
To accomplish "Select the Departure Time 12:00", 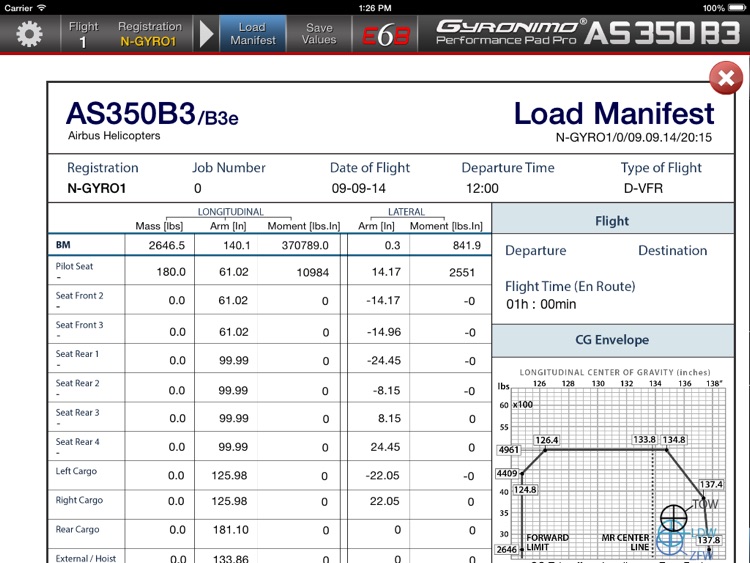I will click(482, 188).
